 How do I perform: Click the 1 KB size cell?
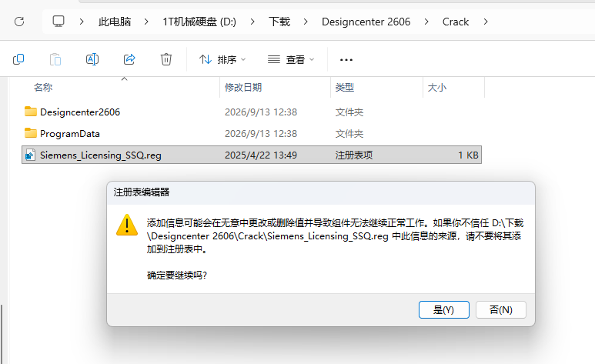[468, 155]
